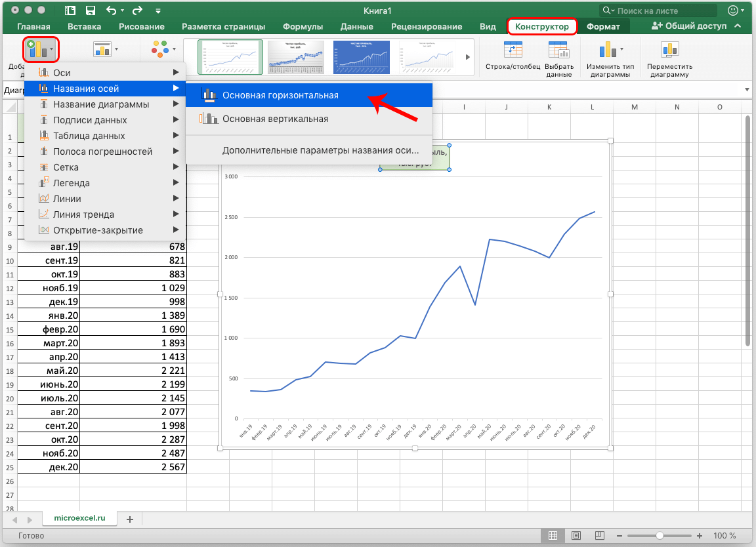Viewport: 756px width, 547px height.
Task: Open the Undo history dropdown arrow
Action: (x=123, y=10)
